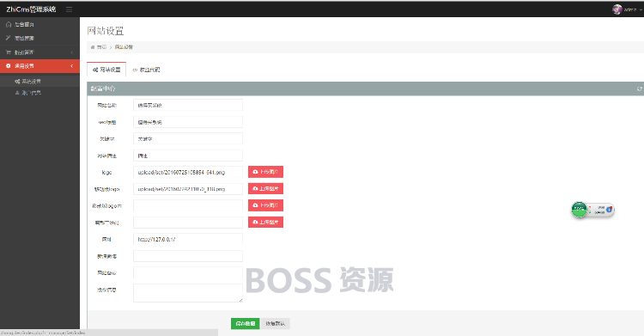Click the green circle on floating widget
This screenshot has height=336, width=644.
[579, 210]
